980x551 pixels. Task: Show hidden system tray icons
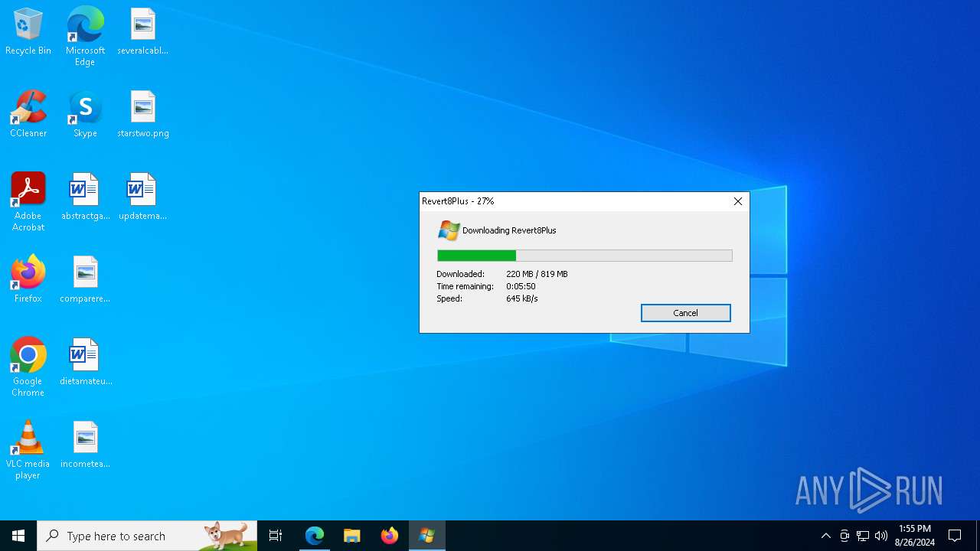[x=825, y=536]
